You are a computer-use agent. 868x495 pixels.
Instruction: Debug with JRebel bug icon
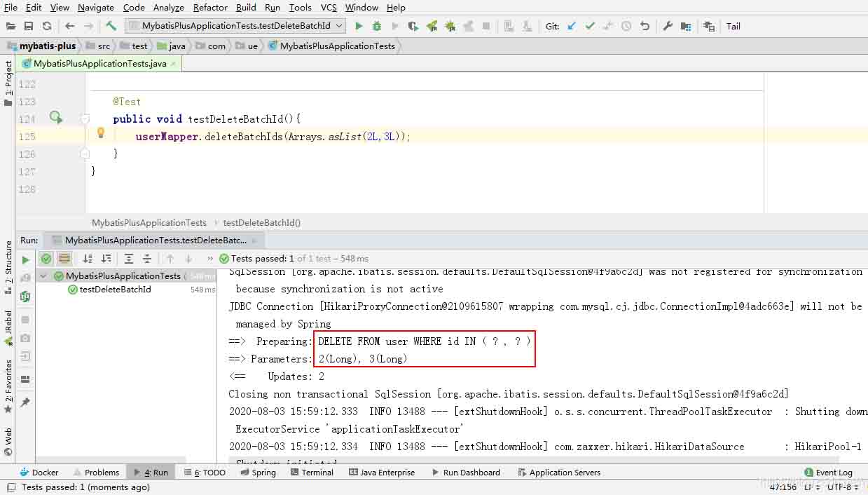tap(450, 26)
